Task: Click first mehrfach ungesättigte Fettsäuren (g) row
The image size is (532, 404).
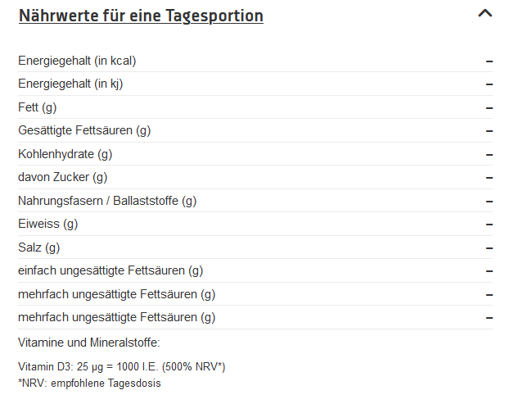Action: (x=255, y=294)
